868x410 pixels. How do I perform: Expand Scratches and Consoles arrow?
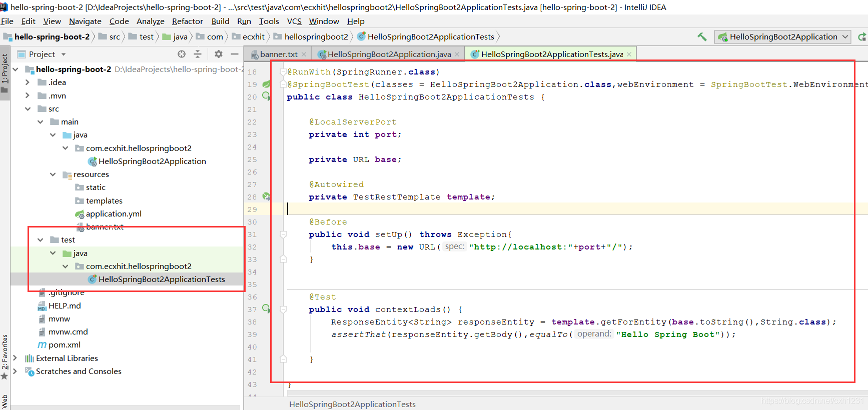tap(15, 371)
